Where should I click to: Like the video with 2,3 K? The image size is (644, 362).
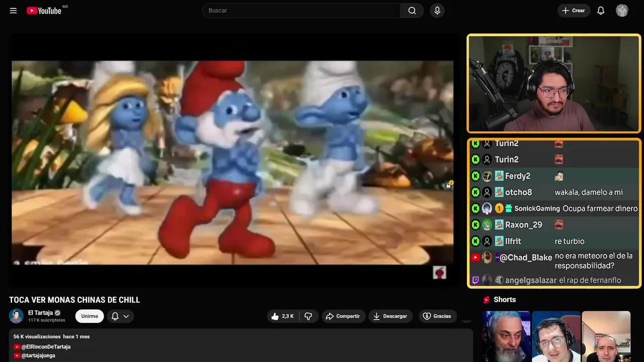coord(283,316)
